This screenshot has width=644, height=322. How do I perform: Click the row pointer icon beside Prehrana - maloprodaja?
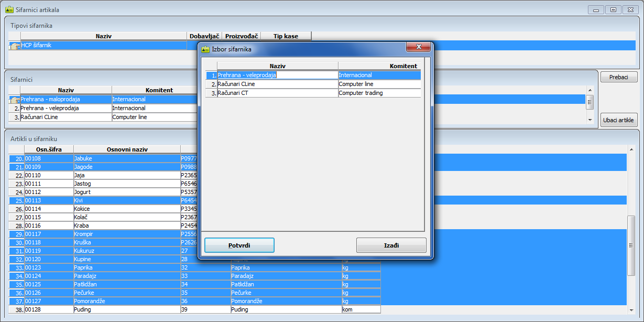point(15,99)
